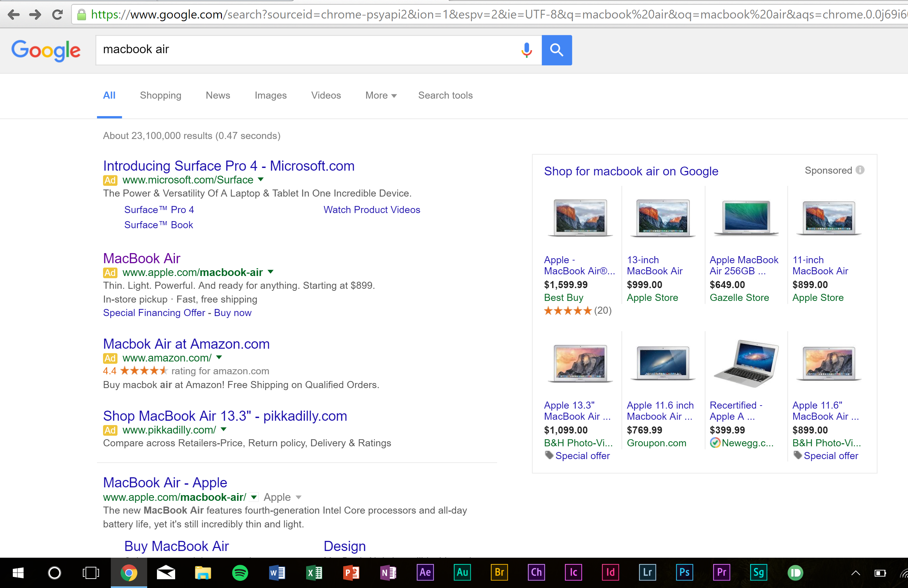908x588 pixels.
Task: Switch to the News tab
Action: coord(218,95)
